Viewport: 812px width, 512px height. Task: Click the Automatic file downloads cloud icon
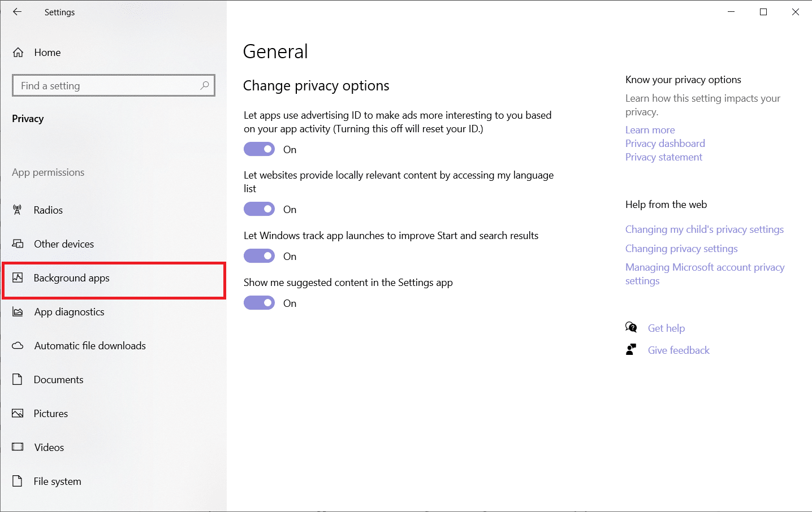tap(18, 346)
